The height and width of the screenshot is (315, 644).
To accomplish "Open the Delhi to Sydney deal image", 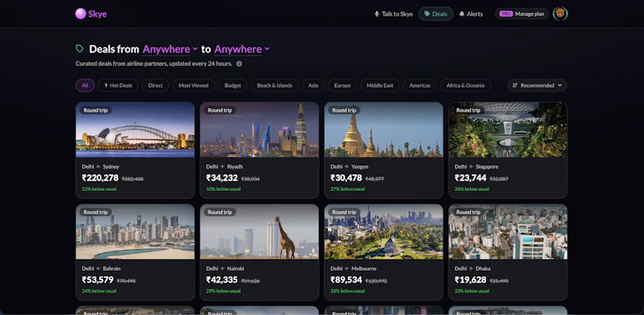I will pyautogui.click(x=135, y=130).
